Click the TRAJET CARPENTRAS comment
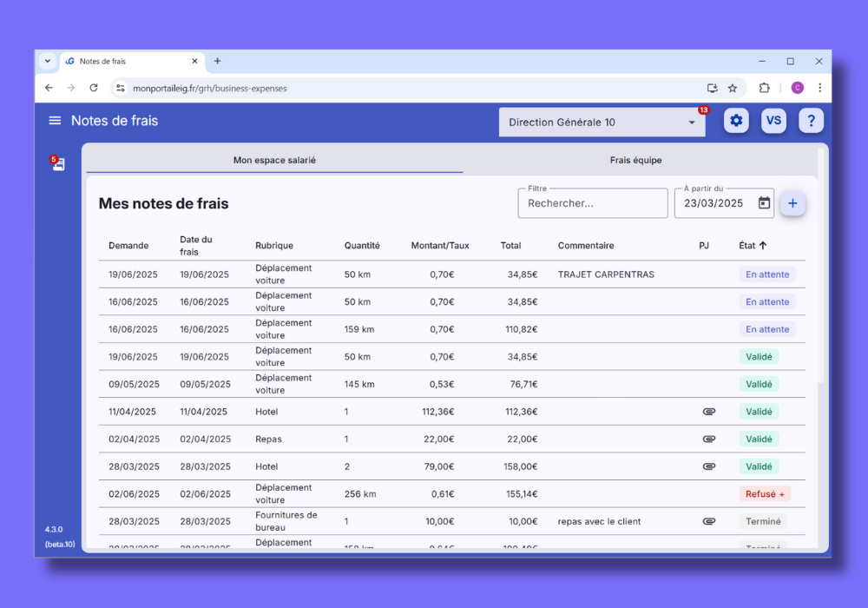 pos(606,274)
